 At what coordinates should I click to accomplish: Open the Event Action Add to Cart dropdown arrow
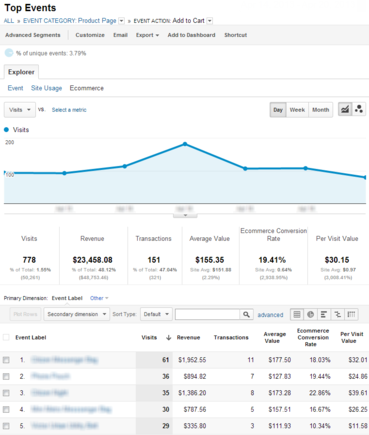210,21
